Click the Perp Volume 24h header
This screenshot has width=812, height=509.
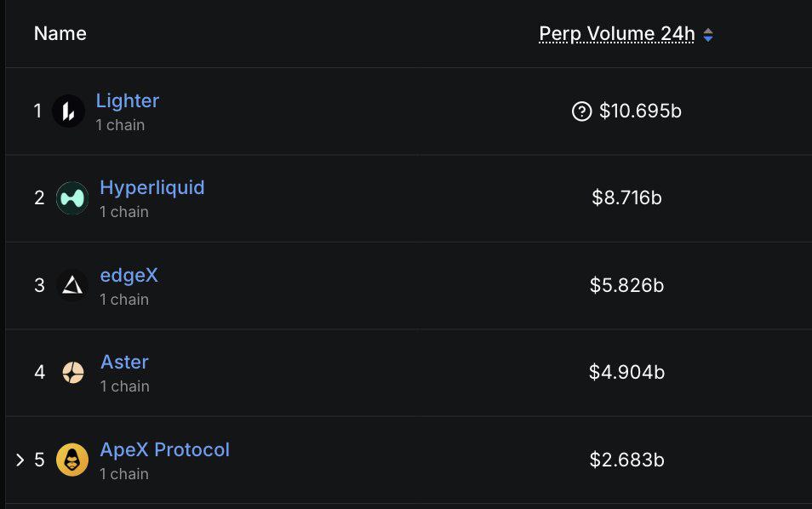pyautogui.click(x=616, y=33)
